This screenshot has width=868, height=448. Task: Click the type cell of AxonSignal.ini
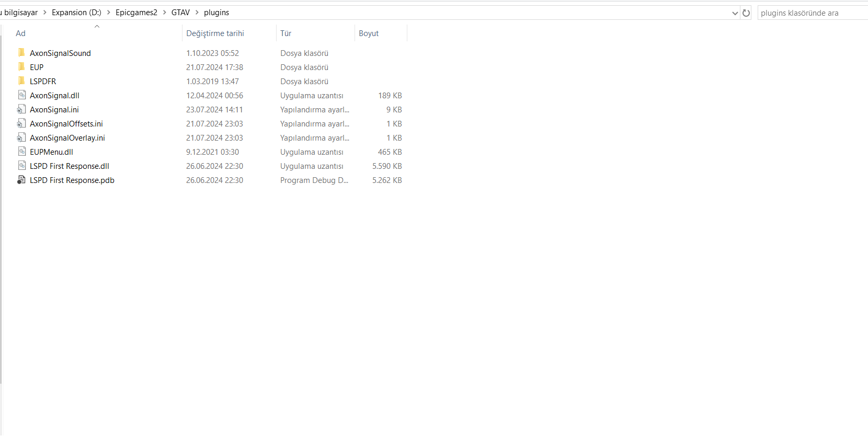point(315,110)
